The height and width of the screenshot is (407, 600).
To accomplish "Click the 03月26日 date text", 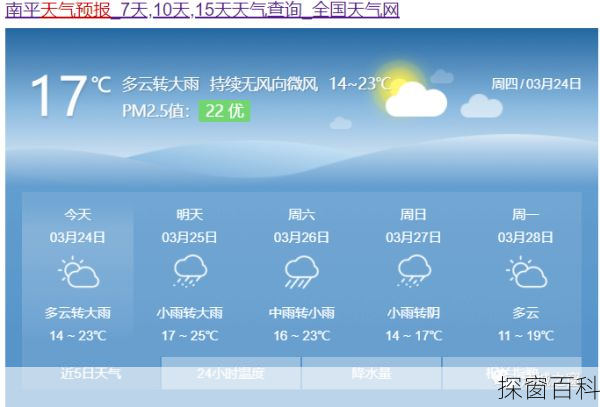I will point(302,238).
